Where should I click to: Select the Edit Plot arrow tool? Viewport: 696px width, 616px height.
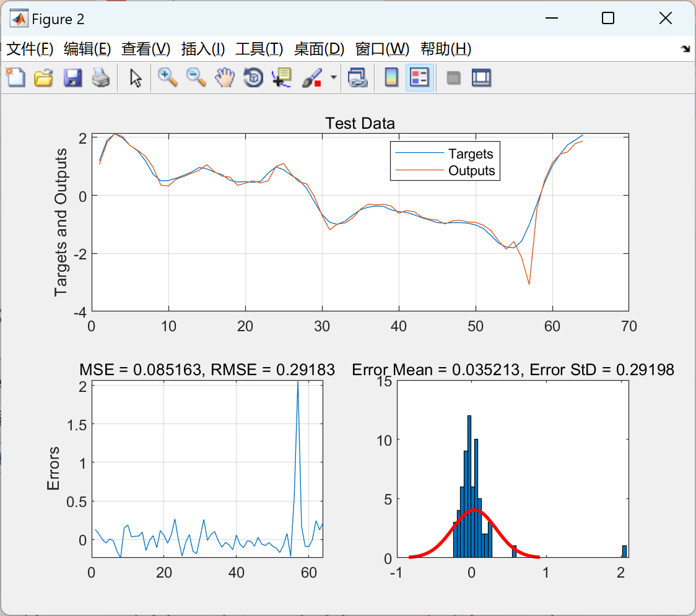click(136, 78)
